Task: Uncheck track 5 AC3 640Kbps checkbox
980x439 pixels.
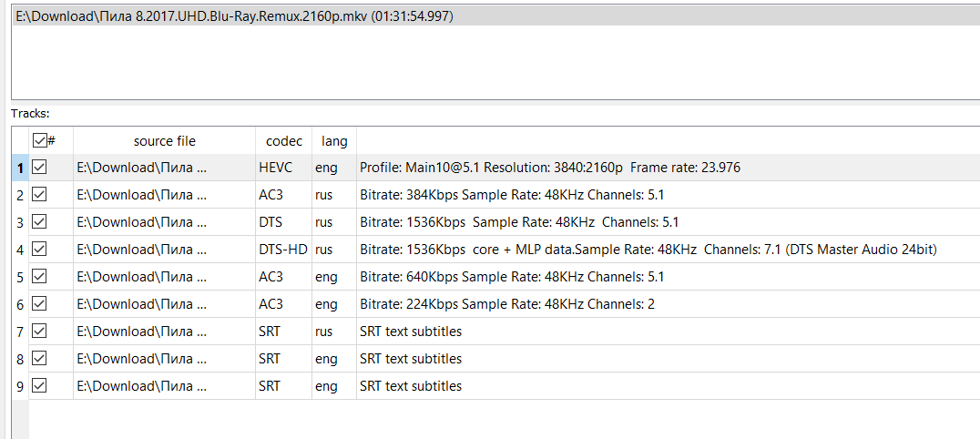Action: 39,277
